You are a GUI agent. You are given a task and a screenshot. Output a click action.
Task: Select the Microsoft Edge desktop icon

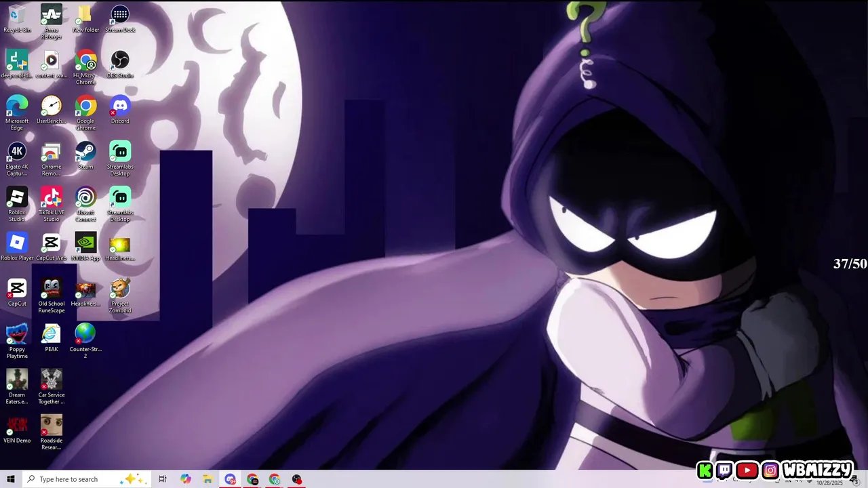[17, 113]
